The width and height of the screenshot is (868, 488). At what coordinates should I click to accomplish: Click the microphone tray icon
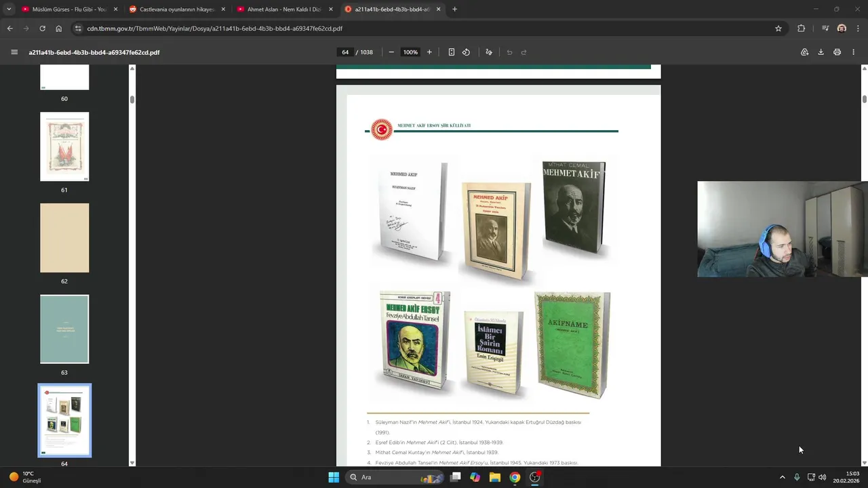click(x=797, y=477)
